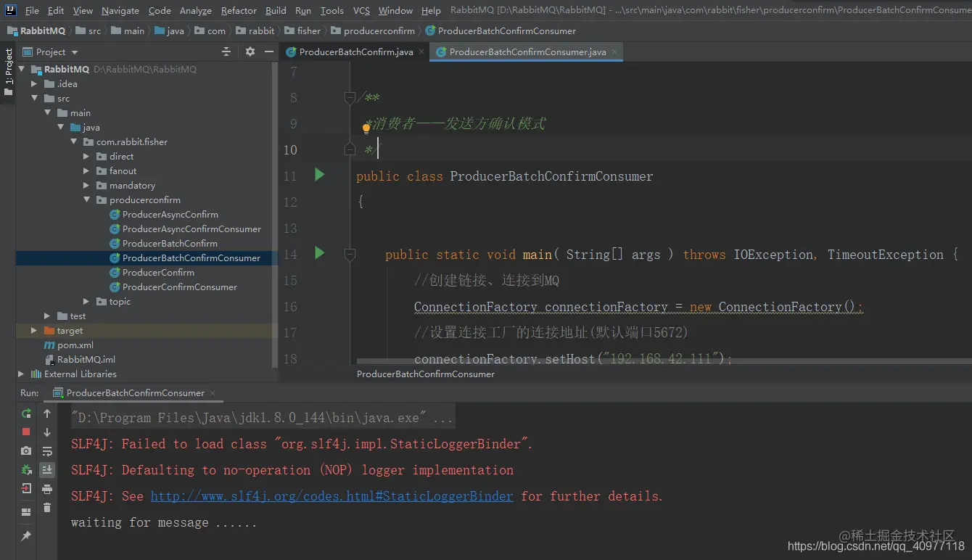Hide the Project panel with the minus icon
Screen dimensions: 972x560
tap(268, 52)
